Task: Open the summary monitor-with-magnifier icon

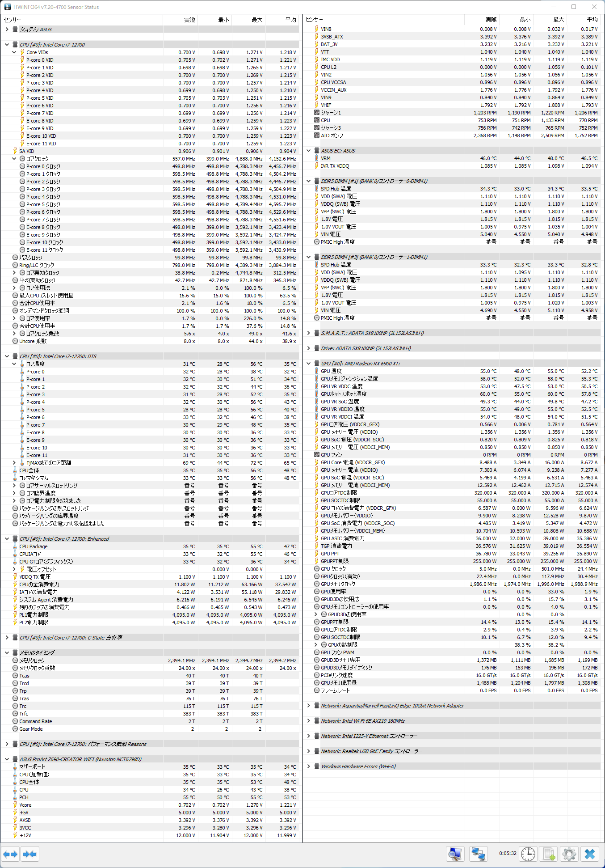Action: click(x=455, y=854)
